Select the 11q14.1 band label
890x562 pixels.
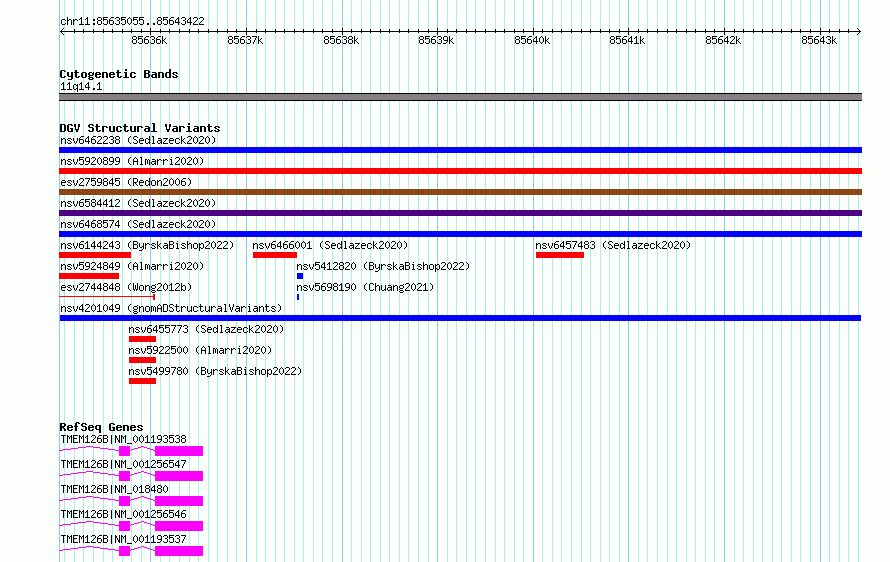tap(81, 86)
